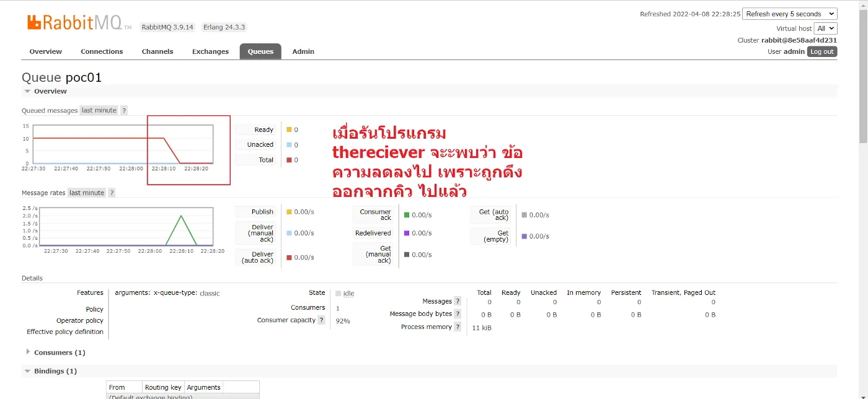Click the Queued messages chart
This screenshot has height=399, width=868.
point(118,147)
